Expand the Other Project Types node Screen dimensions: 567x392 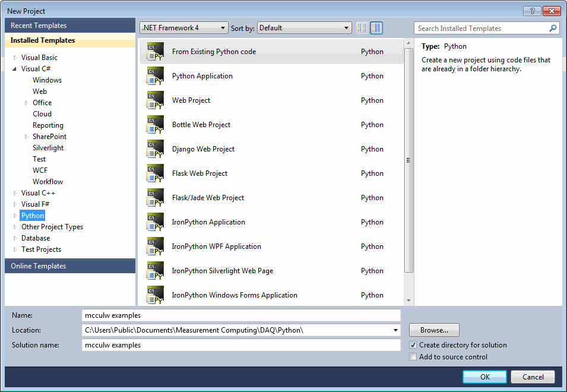coord(15,227)
